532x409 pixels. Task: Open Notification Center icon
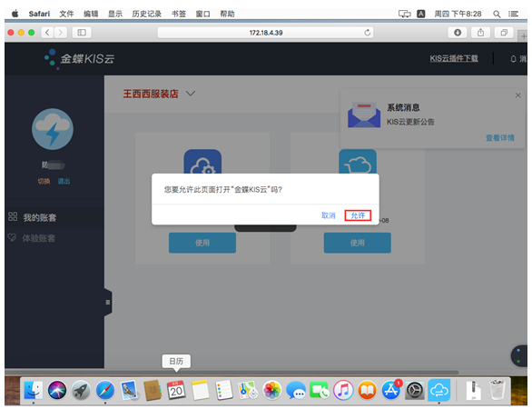tap(513, 14)
